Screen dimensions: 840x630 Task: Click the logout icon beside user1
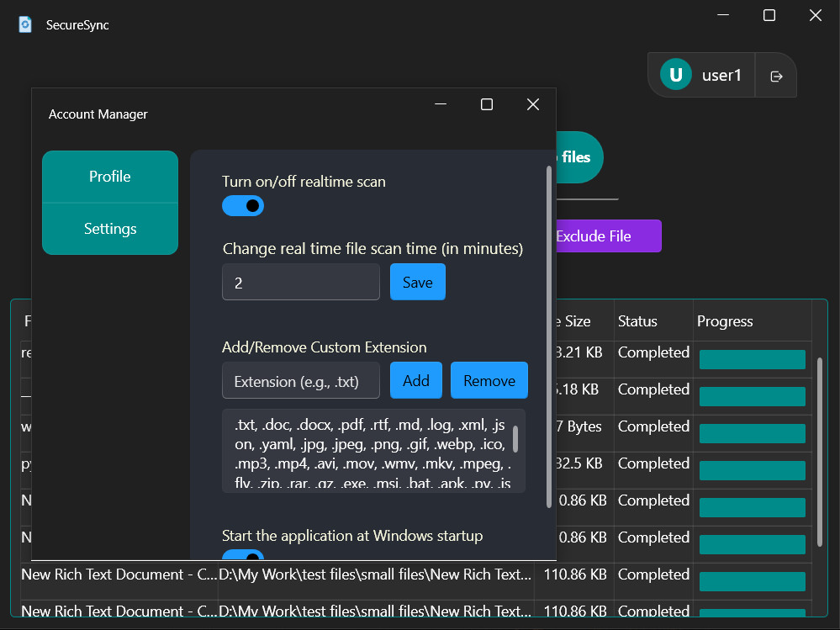pyautogui.click(x=774, y=75)
